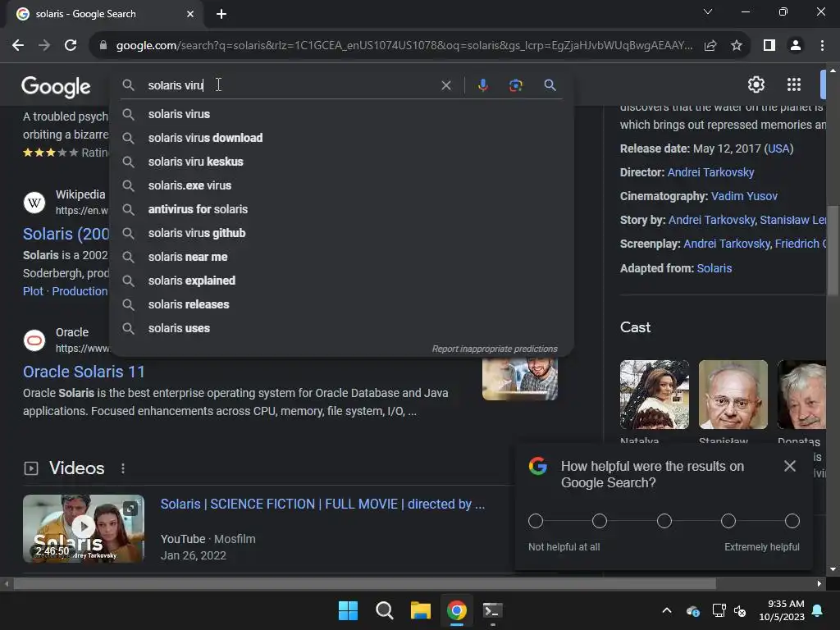Select the middle helpfulness rating circle
The width and height of the screenshot is (840, 630).
tap(664, 521)
